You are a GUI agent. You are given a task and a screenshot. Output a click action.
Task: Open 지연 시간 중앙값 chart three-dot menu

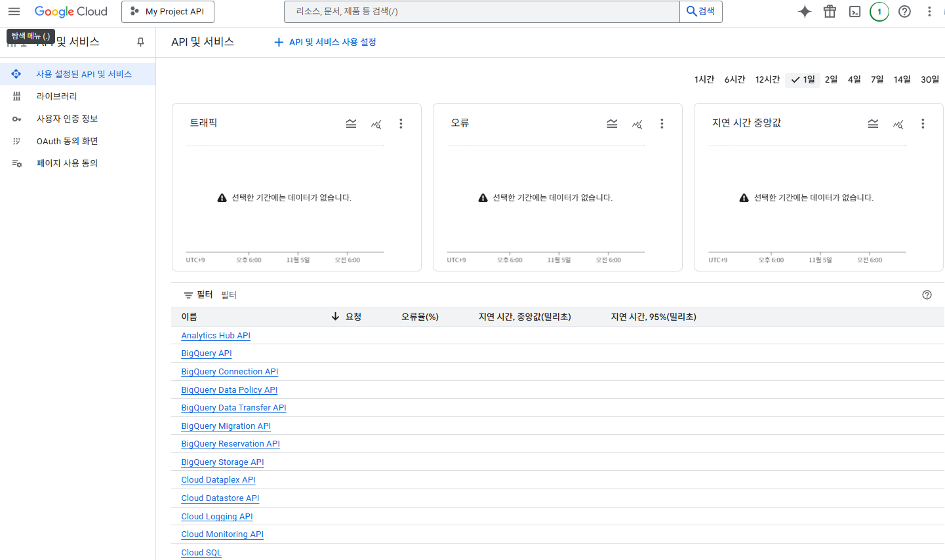click(923, 123)
